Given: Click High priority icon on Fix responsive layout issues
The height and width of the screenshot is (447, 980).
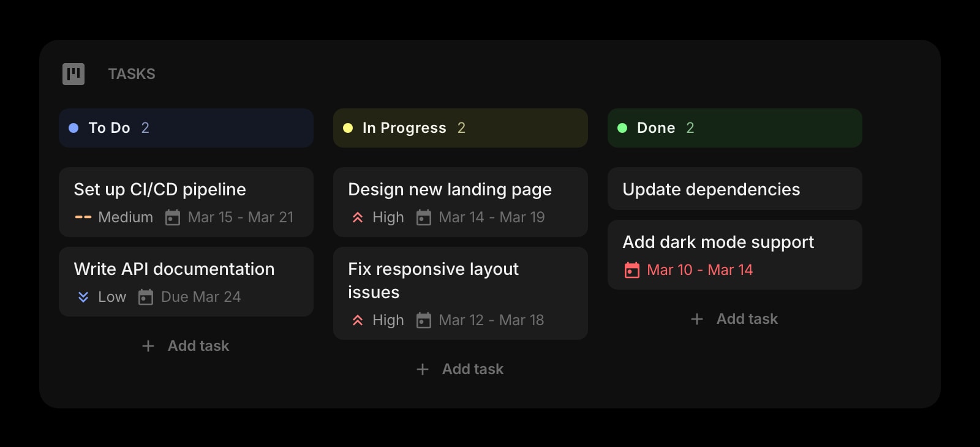Looking at the screenshot, I should click(x=358, y=320).
